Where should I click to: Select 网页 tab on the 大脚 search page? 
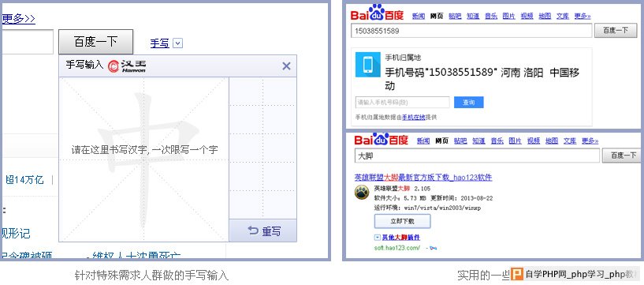[x=442, y=141]
